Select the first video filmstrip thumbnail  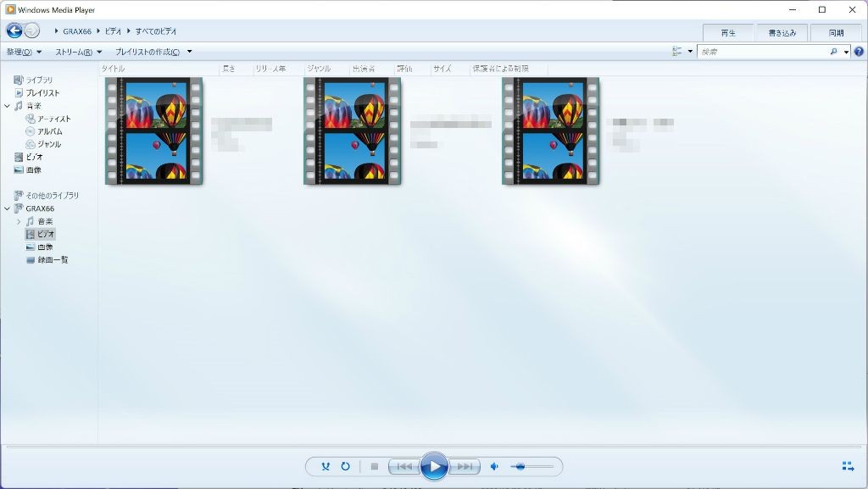pyautogui.click(x=154, y=131)
